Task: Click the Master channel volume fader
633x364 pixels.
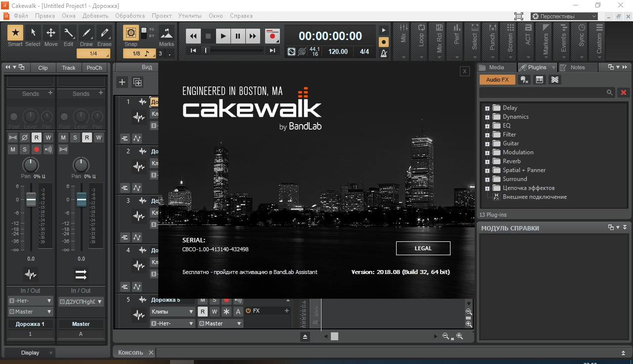Action: pos(81,199)
